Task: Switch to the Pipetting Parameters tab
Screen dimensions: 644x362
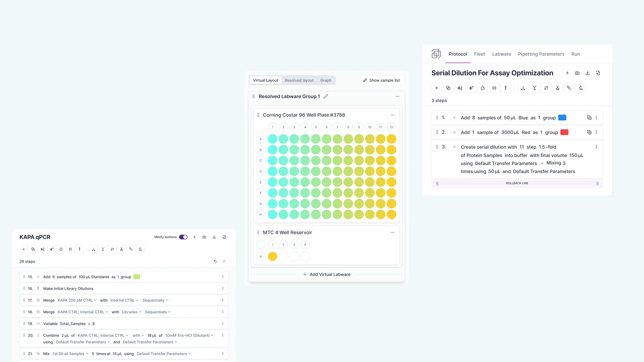Action: coord(541,54)
